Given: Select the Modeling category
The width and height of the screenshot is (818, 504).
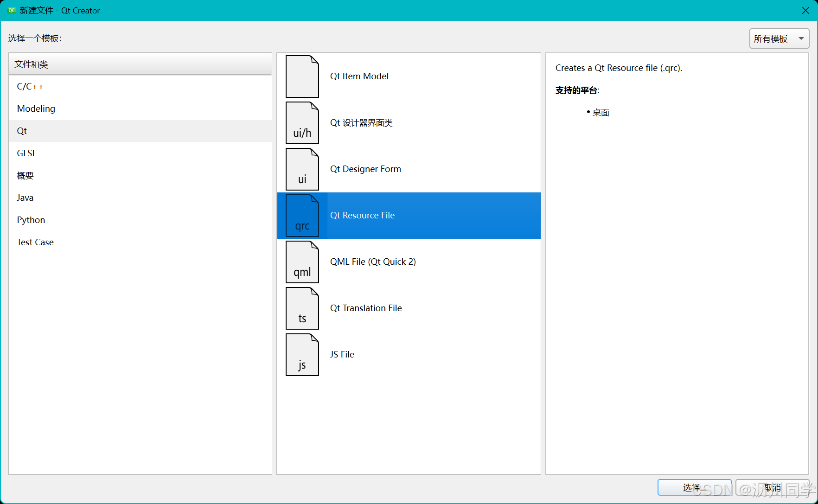Looking at the screenshot, I should [140, 109].
